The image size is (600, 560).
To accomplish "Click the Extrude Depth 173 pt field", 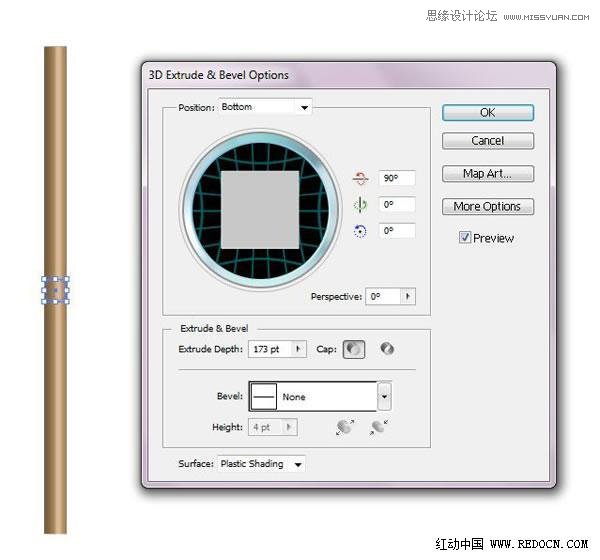I will coord(270,349).
